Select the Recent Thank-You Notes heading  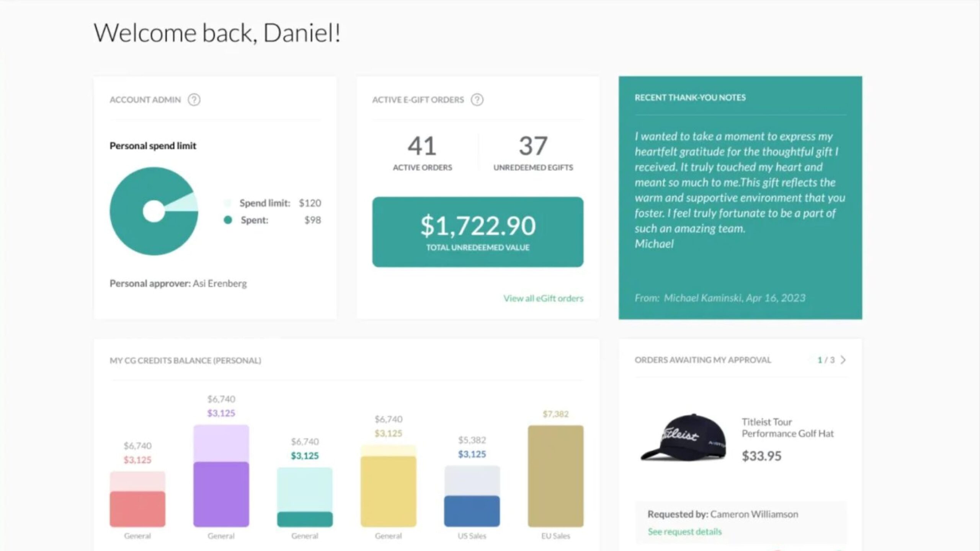[690, 98]
